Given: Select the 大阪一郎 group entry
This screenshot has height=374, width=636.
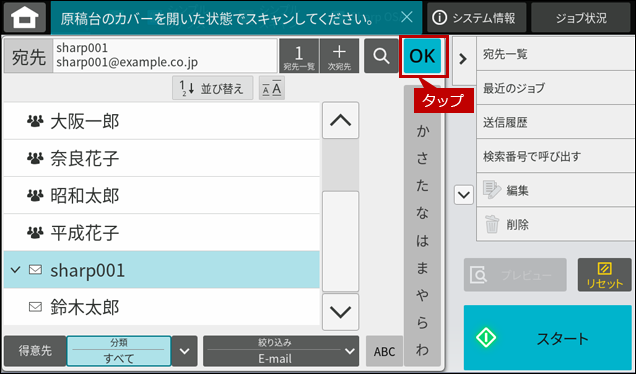Looking at the screenshot, I should pyautogui.click(x=161, y=121).
